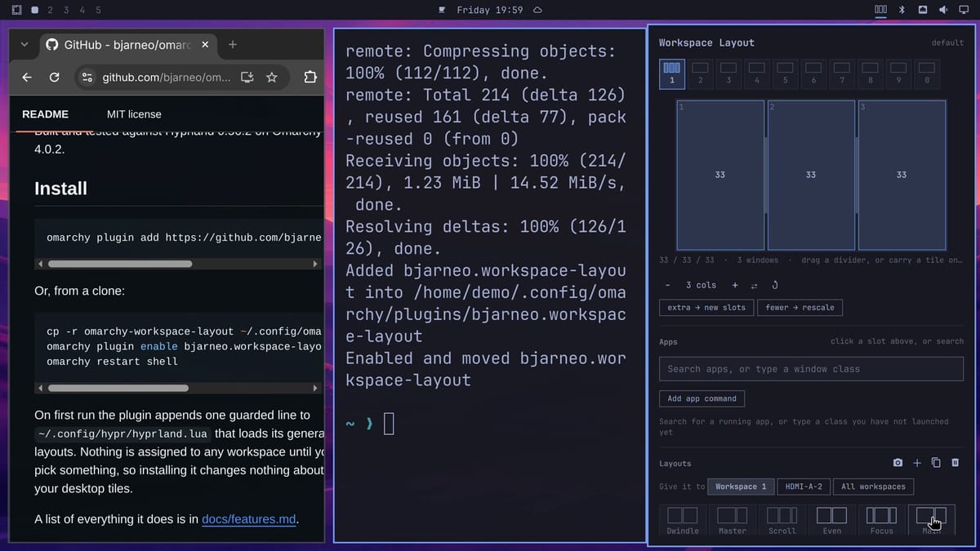The image size is (980, 551).
Task: Go back in the browser
Action: tap(27, 78)
